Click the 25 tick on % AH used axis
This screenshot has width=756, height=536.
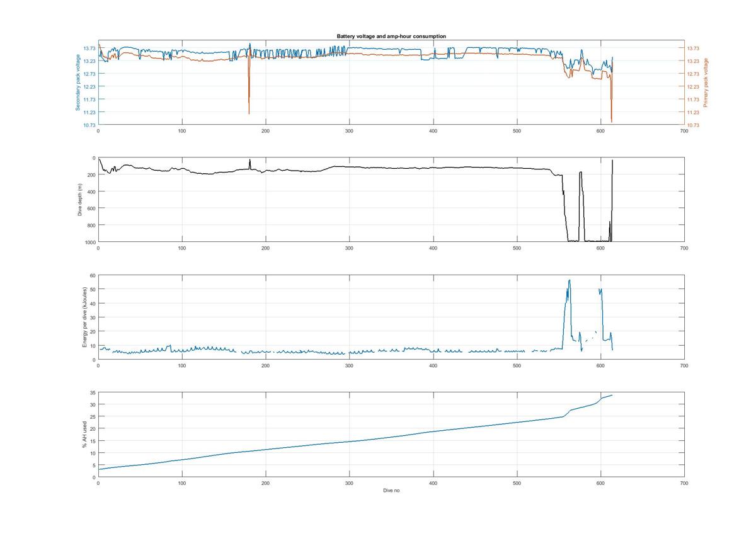pos(93,417)
